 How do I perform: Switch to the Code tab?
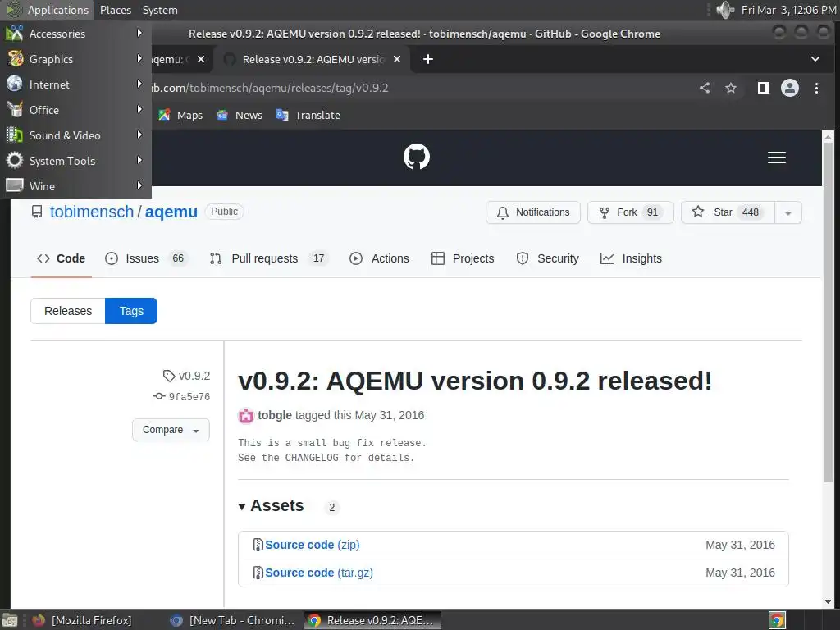61,258
